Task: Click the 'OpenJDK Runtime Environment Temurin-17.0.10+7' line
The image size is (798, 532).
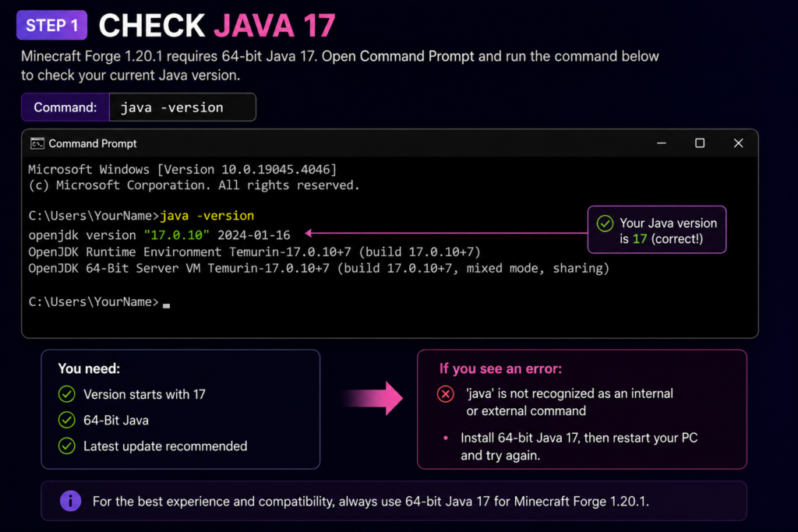Action: [255, 252]
